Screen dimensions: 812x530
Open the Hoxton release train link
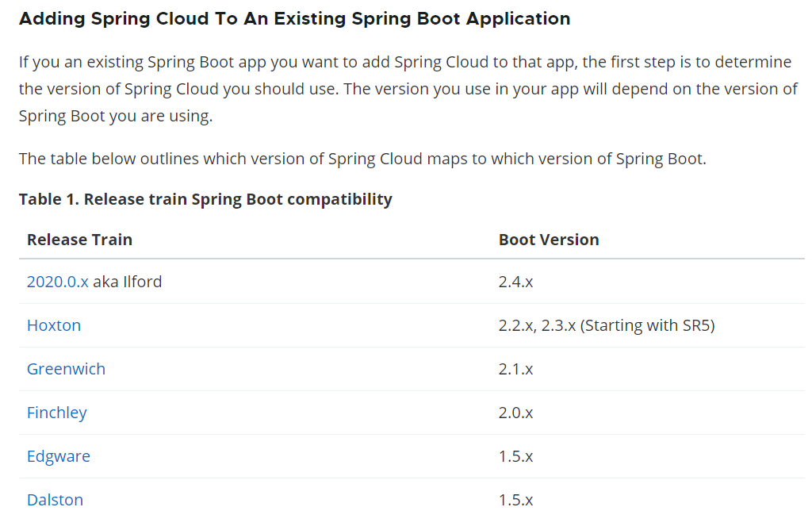tap(54, 325)
